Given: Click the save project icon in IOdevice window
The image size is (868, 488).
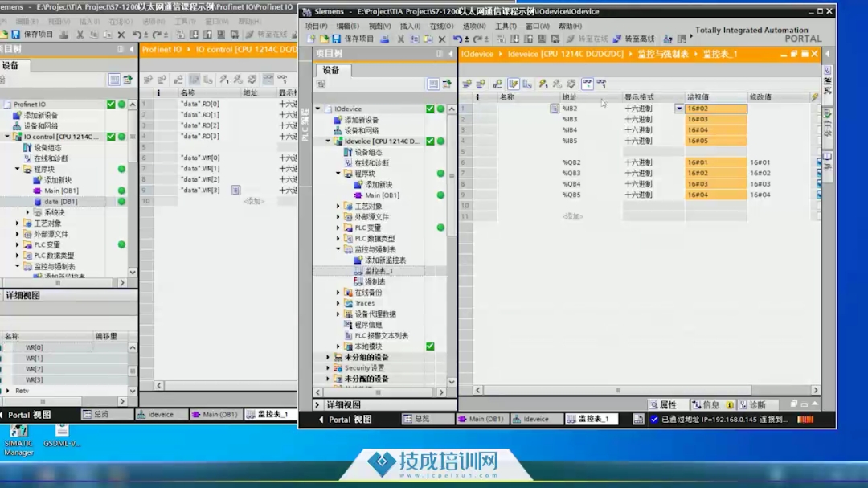Looking at the screenshot, I should 337,39.
